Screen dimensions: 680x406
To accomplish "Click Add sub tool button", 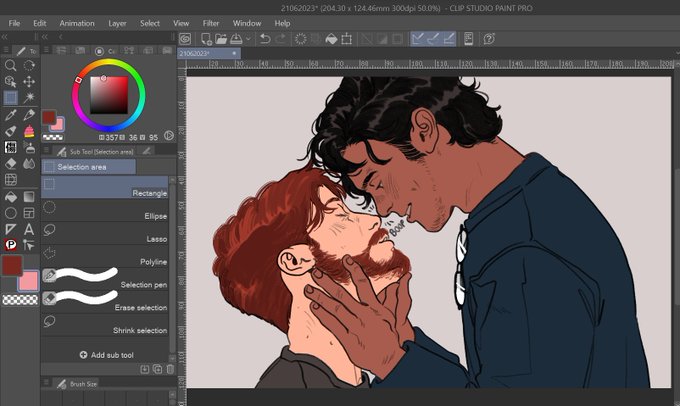I will 106,355.
